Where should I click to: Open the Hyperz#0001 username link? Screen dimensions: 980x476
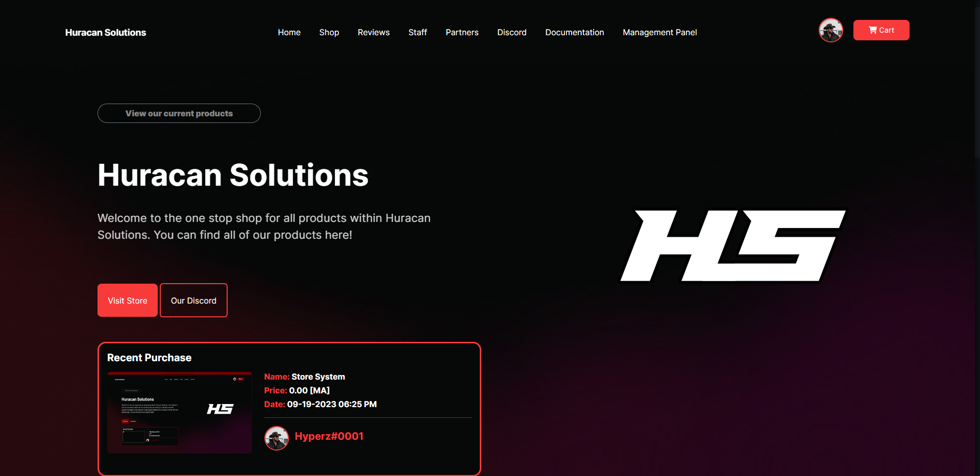click(329, 436)
